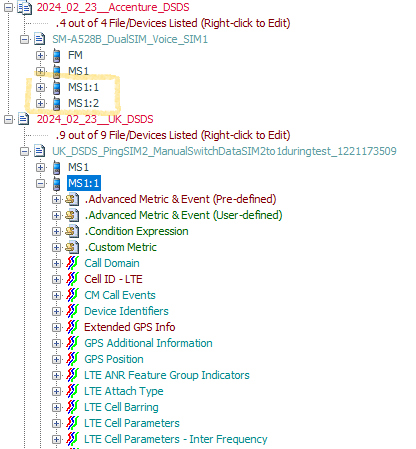Select the Device Identifiers tree item
416x449 pixels.
(126, 311)
